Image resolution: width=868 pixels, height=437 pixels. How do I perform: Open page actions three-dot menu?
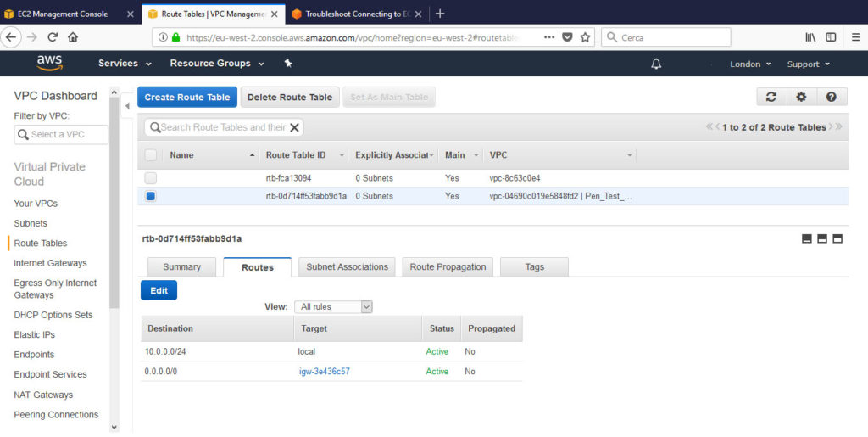[x=549, y=37]
